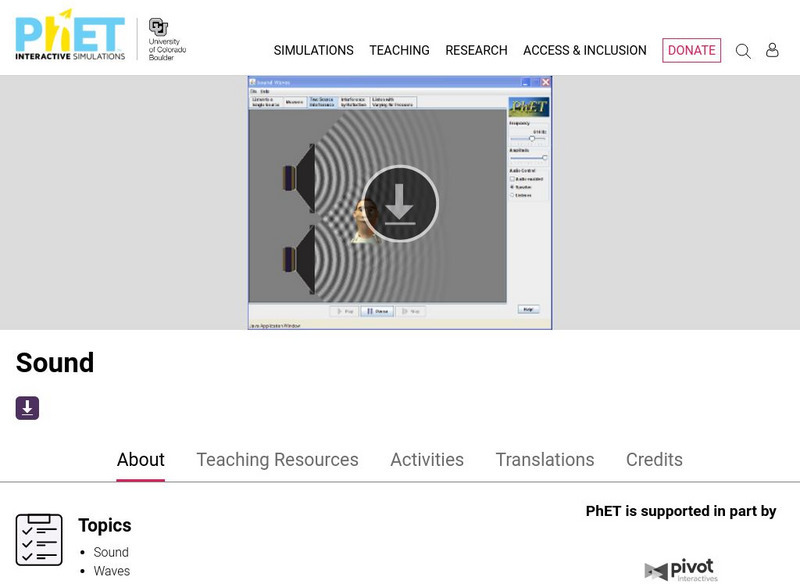Click the DONATE button
Image resolution: width=800 pixels, height=584 pixels.
(x=691, y=50)
